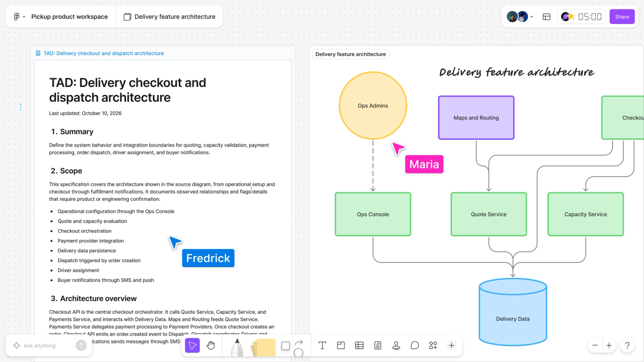Click the Share button

coord(622,16)
